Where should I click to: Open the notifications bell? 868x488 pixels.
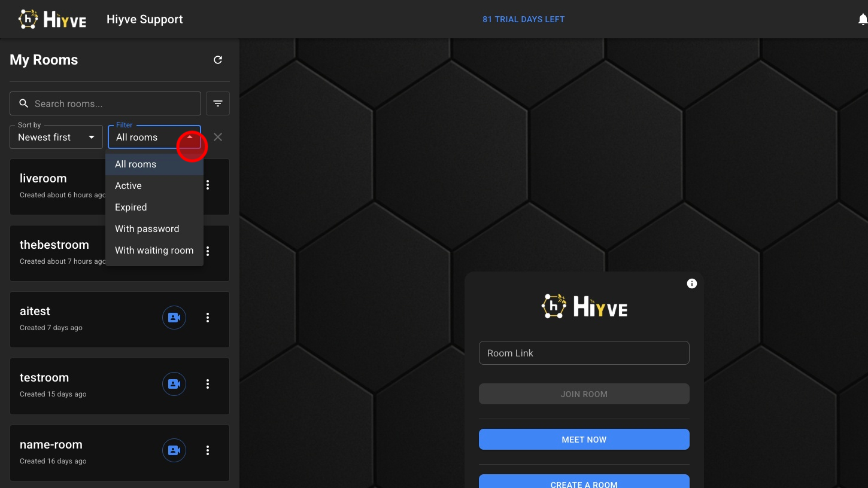click(862, 20)
